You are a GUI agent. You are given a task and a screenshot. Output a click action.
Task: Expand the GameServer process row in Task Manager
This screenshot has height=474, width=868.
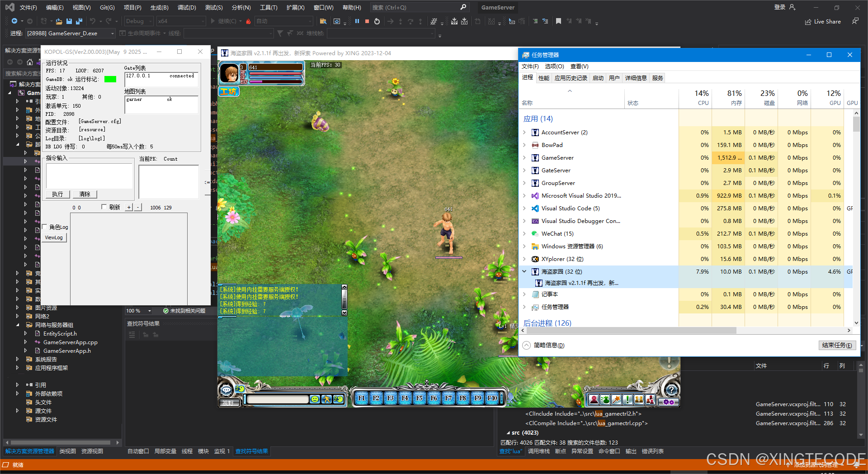click(x=524, y=158)
